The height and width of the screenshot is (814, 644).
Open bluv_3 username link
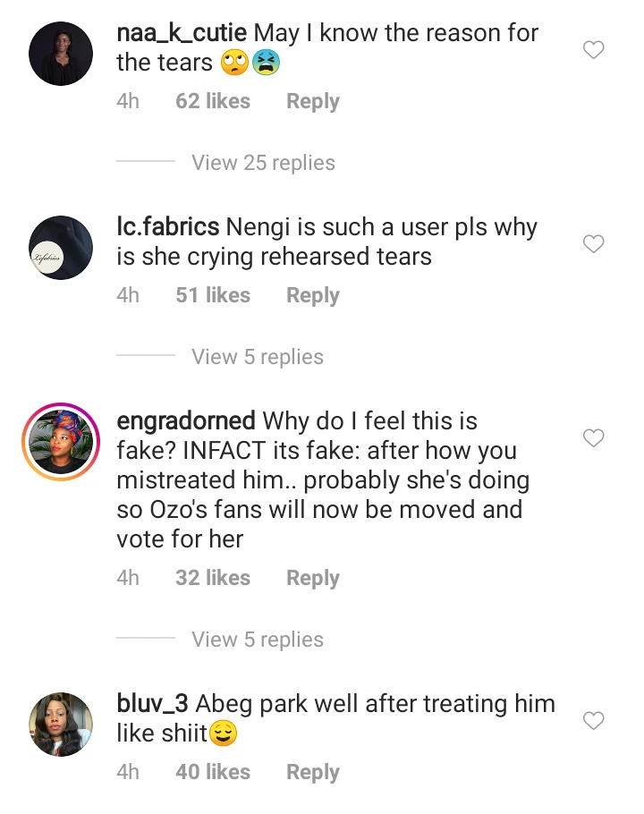[x=152, y=704]
